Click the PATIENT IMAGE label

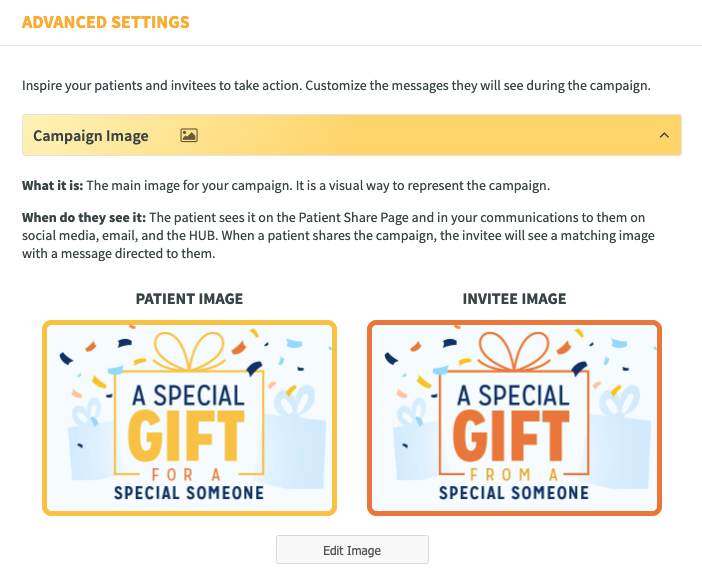coord(189,299)
